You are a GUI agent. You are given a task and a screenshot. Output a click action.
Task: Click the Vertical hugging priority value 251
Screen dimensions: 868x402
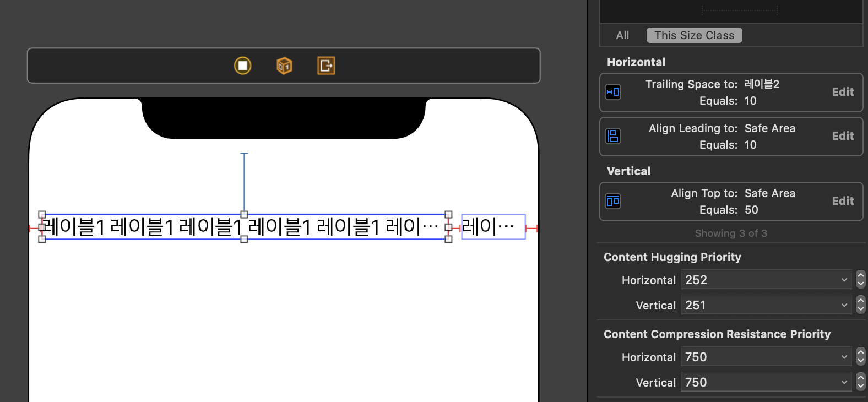click(x=695, y=305)
